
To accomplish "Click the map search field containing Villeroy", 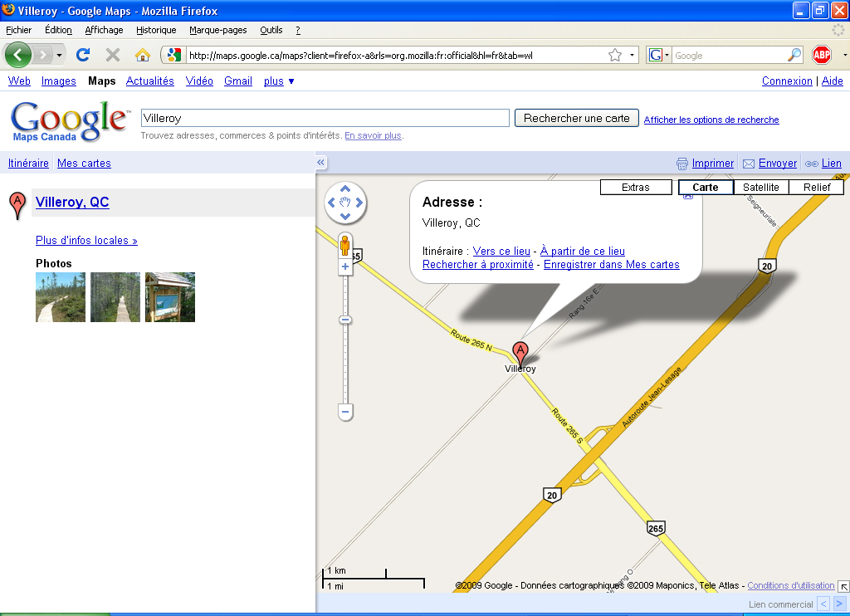I will point(325,118).
